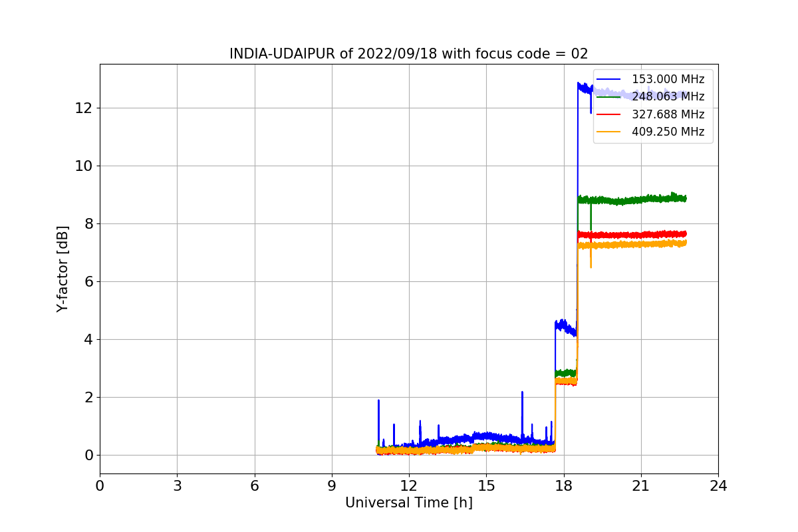This screenshot has width=798, height=532.
Task: Click the red line sample in legend
Action: coord(608,114)
